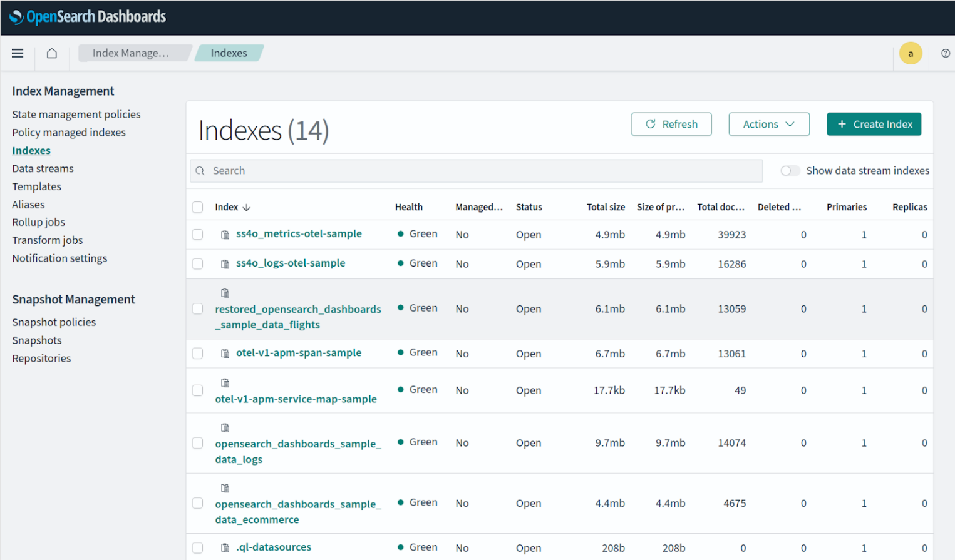Open the help icon in header

point(945,53)
